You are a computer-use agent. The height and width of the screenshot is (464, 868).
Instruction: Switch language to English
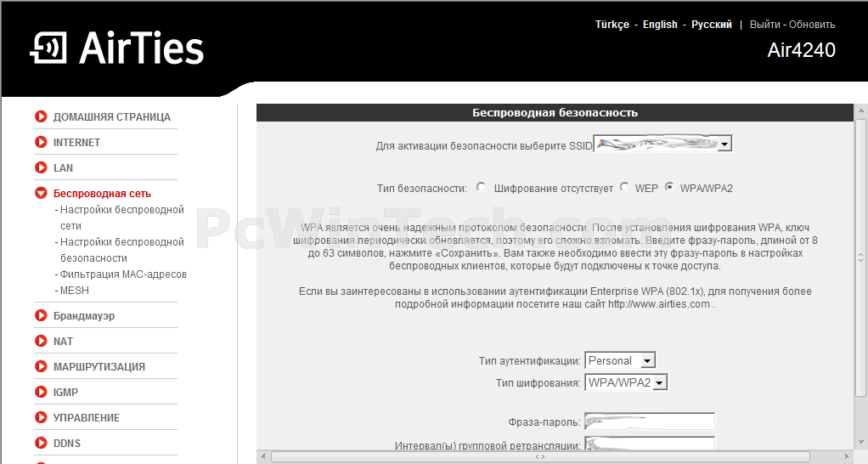point(660,25)
